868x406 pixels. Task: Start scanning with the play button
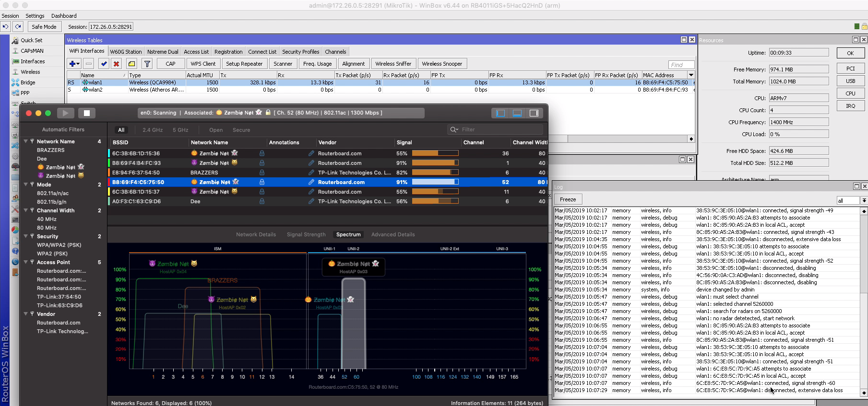65,113
